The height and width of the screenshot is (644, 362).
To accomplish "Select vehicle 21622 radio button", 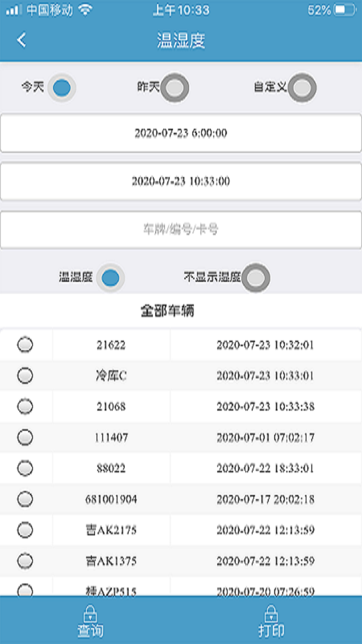I will coord(25,345).
